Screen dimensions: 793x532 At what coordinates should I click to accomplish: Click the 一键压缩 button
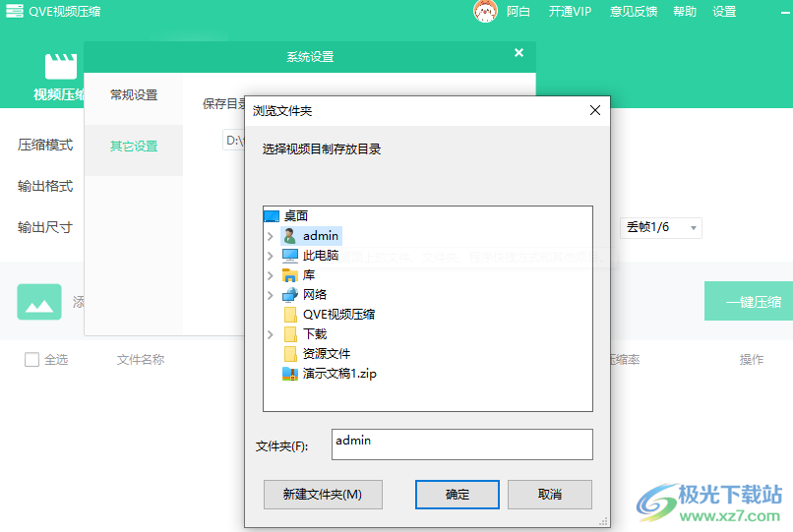[749, 301]
